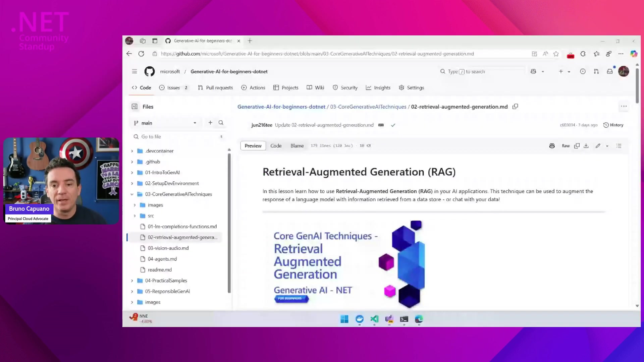This screenshot has height=362, width=644.
Task: Copy path icon next to file name
Action: pos(515,107)
